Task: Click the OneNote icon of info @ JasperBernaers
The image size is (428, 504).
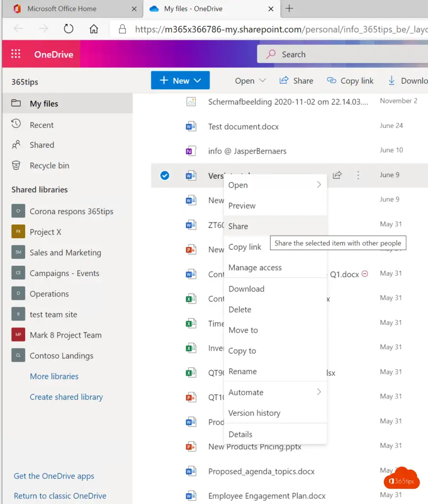Action: [191, 151]
